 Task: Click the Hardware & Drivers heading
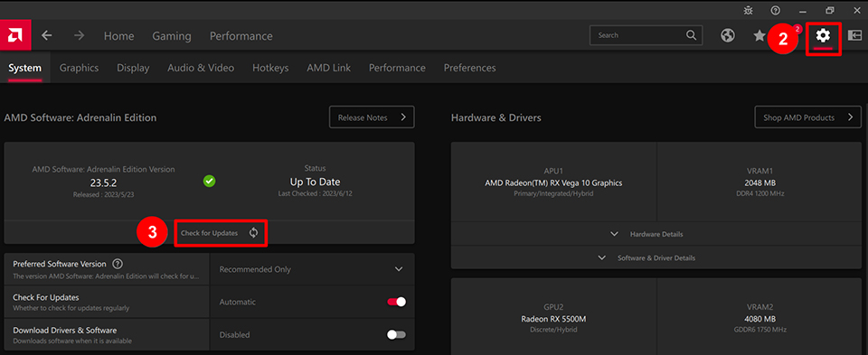(496, 117)
